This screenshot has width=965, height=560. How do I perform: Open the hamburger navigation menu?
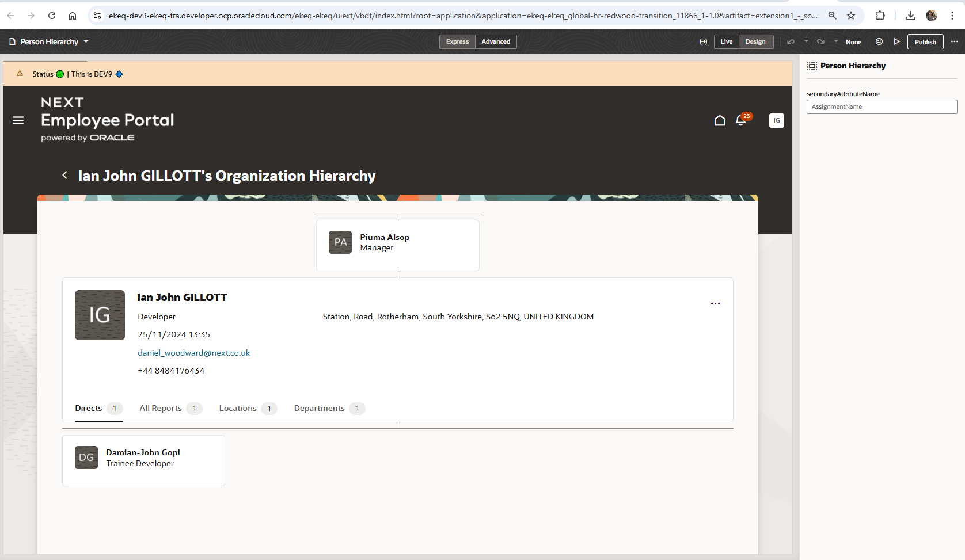pyautogui.click(x=18, y=120)
